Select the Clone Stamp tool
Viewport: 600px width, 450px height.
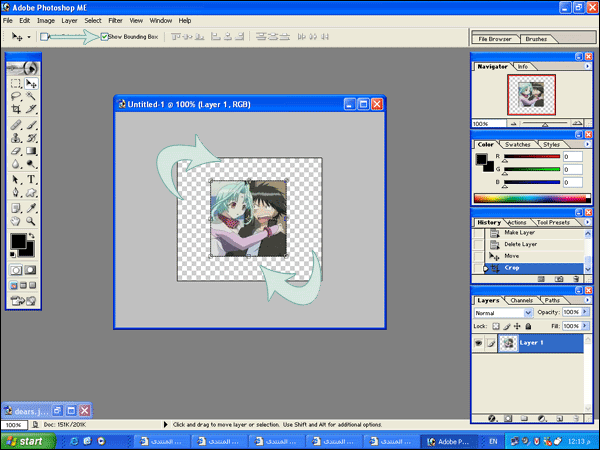coord(16,138)
